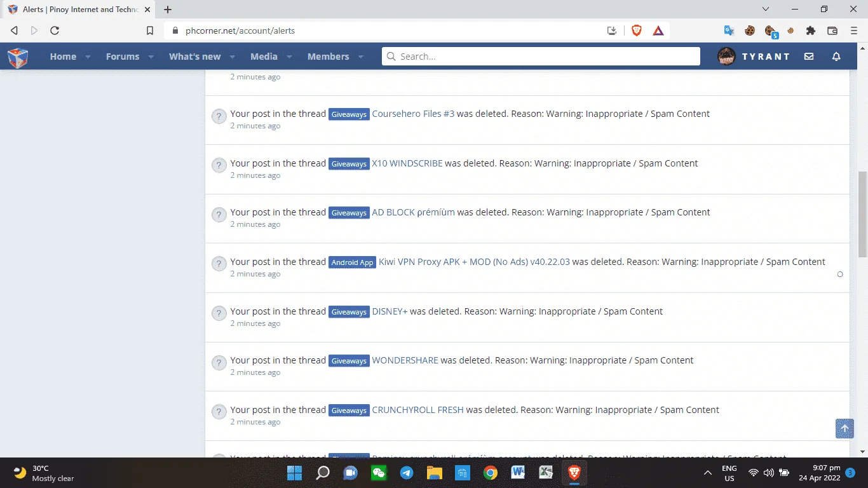Click the page's vertical scrollbar thumb
Screen dimensions: 868x488
click(862, 214)
